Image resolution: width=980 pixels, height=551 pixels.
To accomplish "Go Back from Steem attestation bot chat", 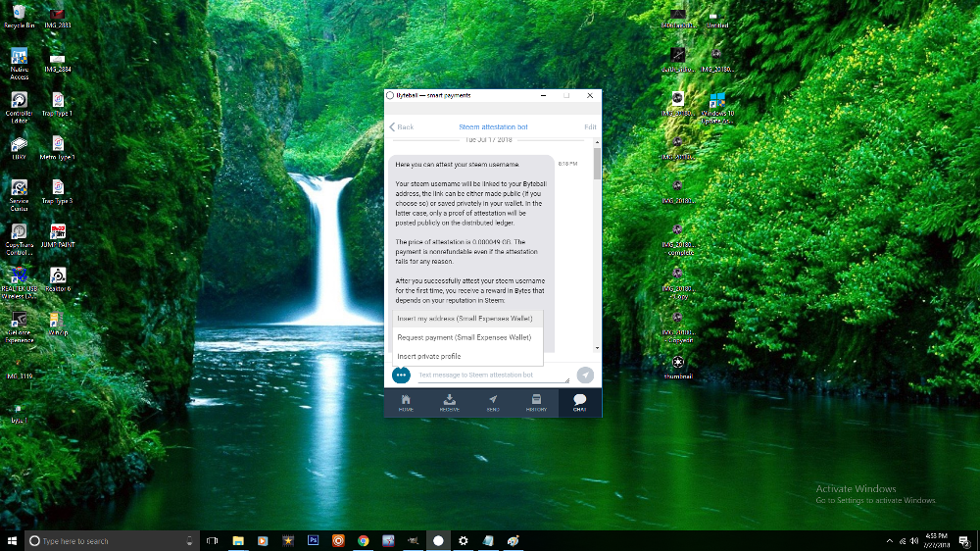I will pyautogui.click(x=401, y=126).
